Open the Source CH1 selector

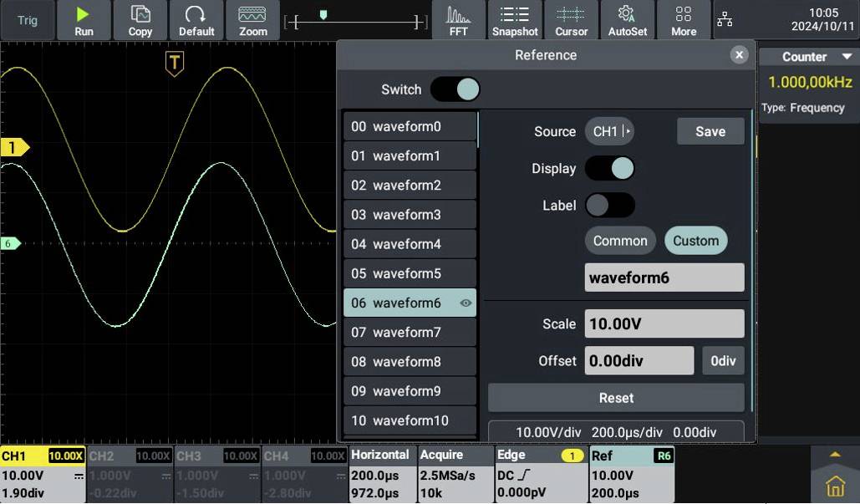pos(610,131)
